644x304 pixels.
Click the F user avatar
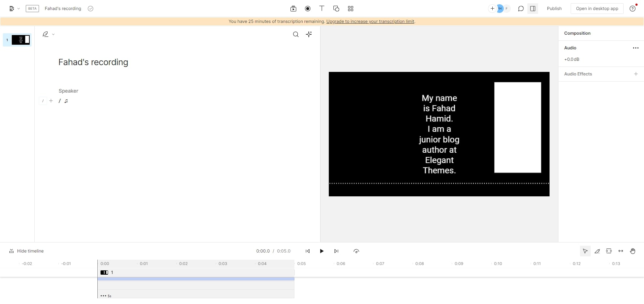pos(507,9)
